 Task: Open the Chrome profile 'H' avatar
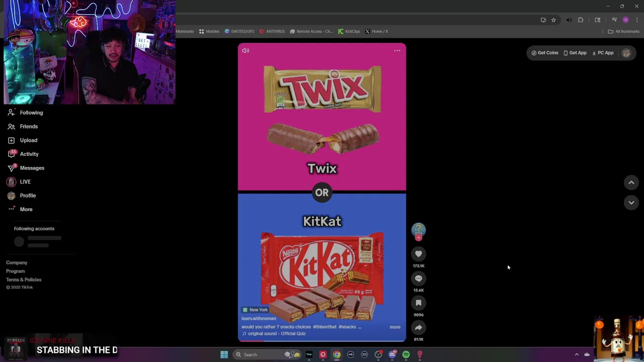click(x=625, y=20)
